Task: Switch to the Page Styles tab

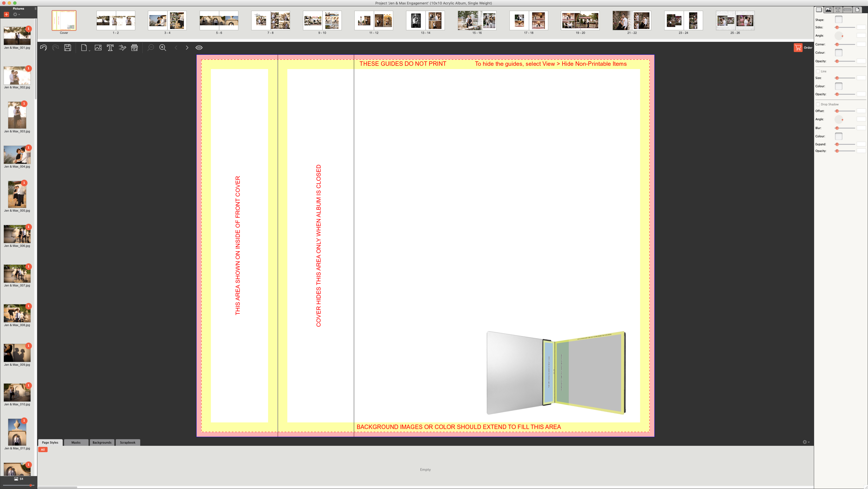Action: (50, 442)
